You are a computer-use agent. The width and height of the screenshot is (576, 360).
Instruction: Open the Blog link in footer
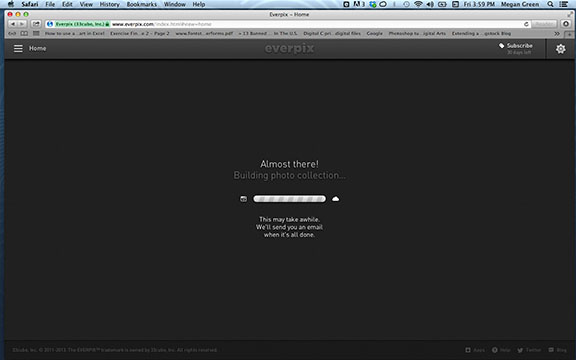pos(557,350)
